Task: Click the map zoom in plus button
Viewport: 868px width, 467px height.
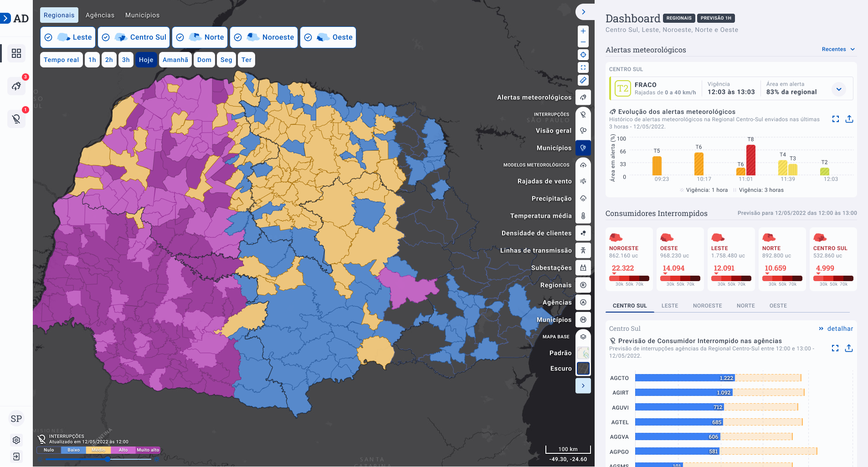Action: click(583, 31)
